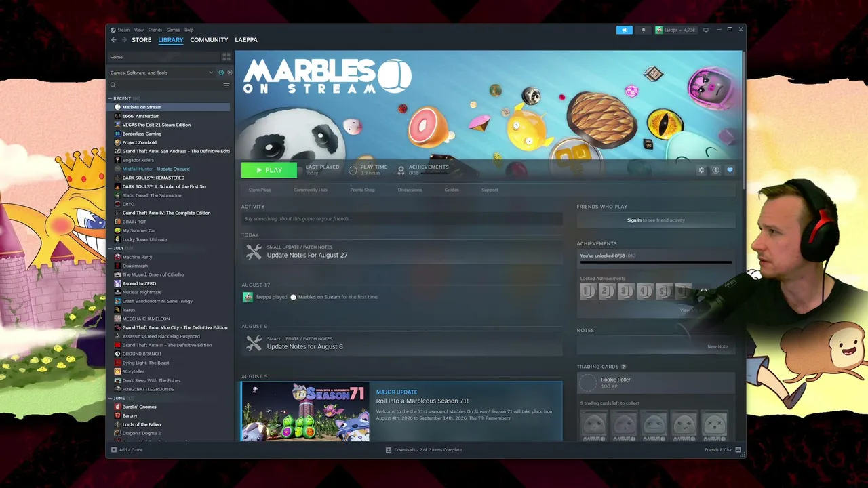Image resolution: width=868 pixels, height=488 pixels.
Task: Open the Discussions link
Action: point(410,190)
